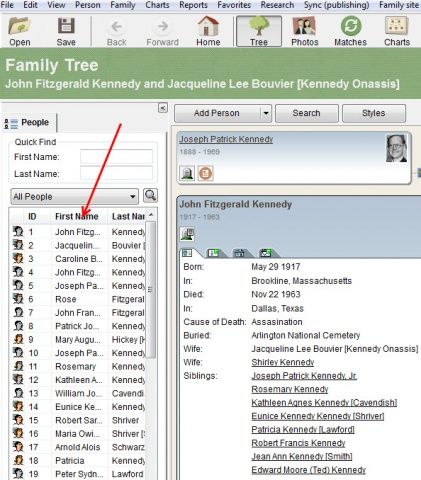Click the Open folder icon in toolbar
421x480 pixels.
[x=19, y=26]
